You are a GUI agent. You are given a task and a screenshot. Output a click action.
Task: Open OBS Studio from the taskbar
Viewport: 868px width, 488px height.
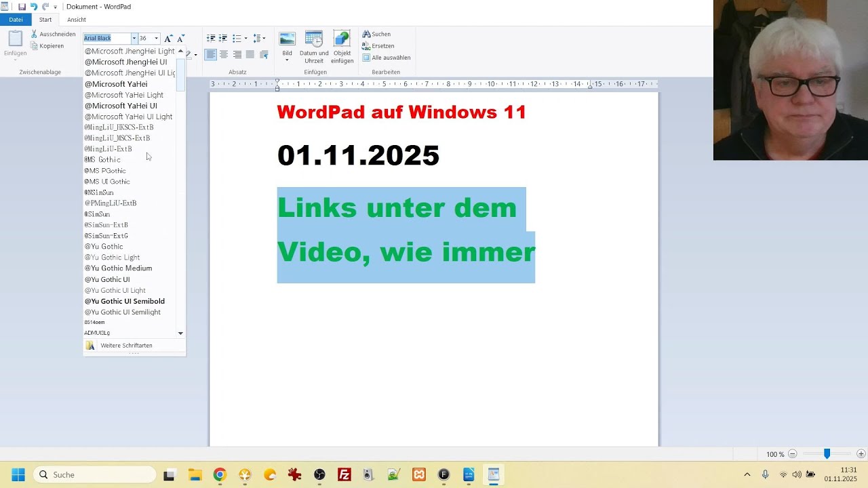[319, 474]
